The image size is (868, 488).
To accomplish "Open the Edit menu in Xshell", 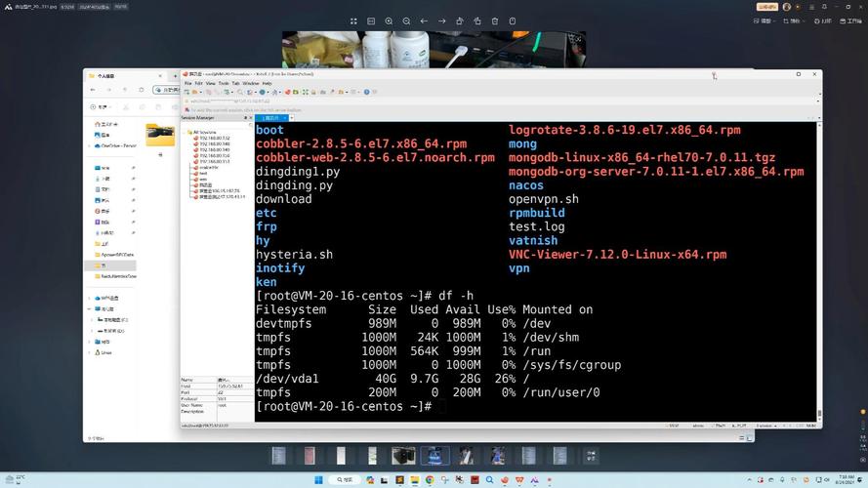I will (199, 84).
